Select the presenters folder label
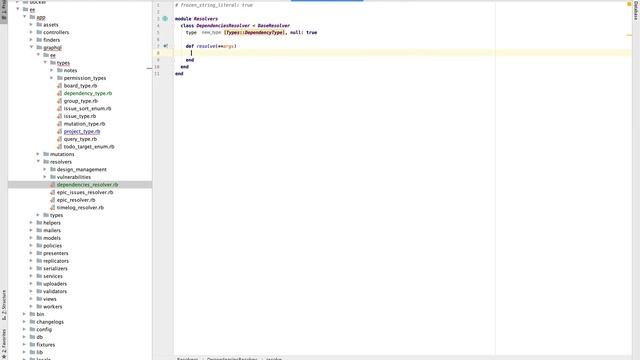Viewport: 640px width, 360px height. point(56,253)
